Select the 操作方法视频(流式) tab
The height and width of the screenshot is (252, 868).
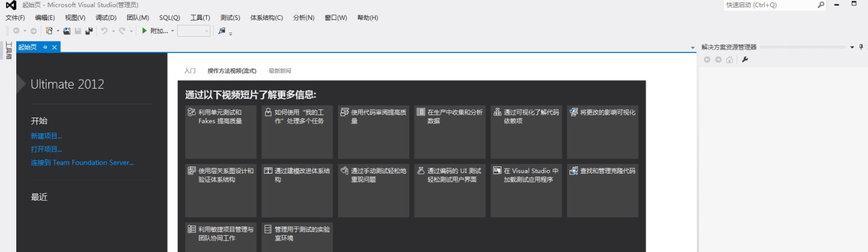pos(232,71)
